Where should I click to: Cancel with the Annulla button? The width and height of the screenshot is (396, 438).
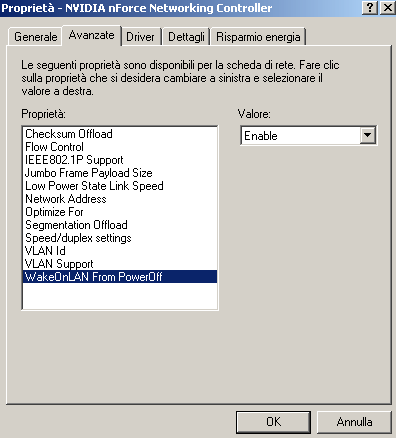[x=354, y=422]
